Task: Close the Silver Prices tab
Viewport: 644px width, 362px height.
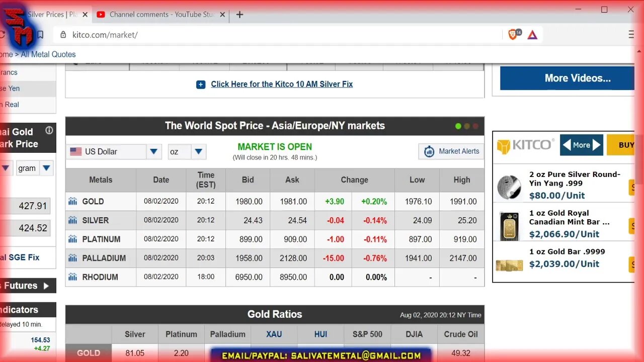Action: pos(85,15)
